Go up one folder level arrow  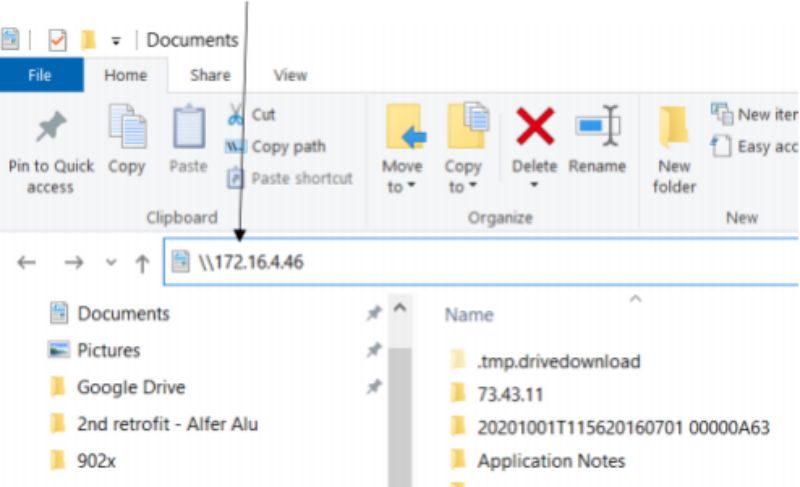(142, 263)
